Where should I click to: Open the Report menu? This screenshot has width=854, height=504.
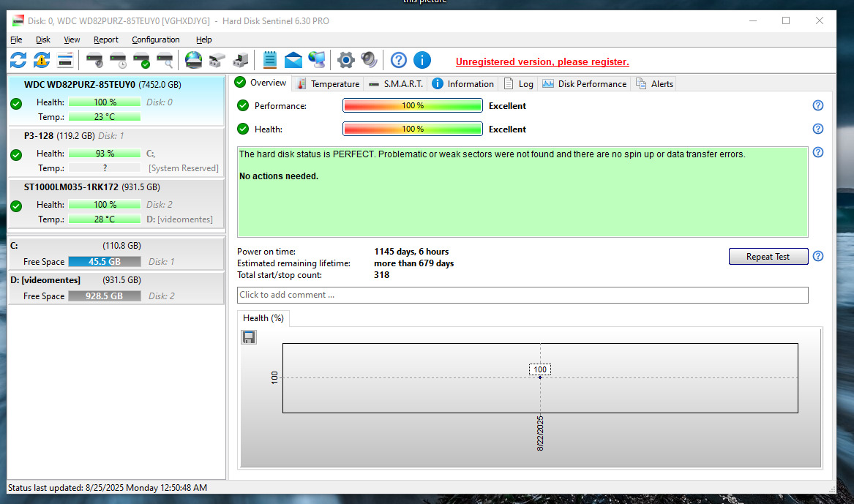click(x=105, y=40)
